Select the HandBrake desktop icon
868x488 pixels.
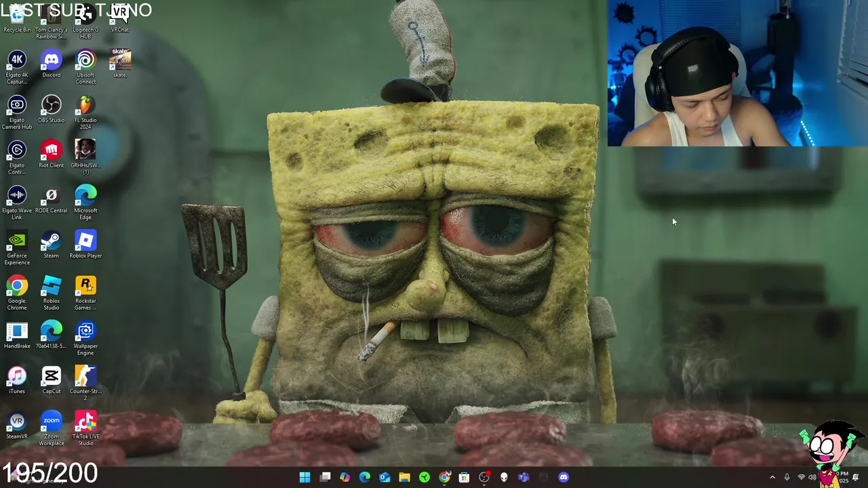tap(17, 335)
